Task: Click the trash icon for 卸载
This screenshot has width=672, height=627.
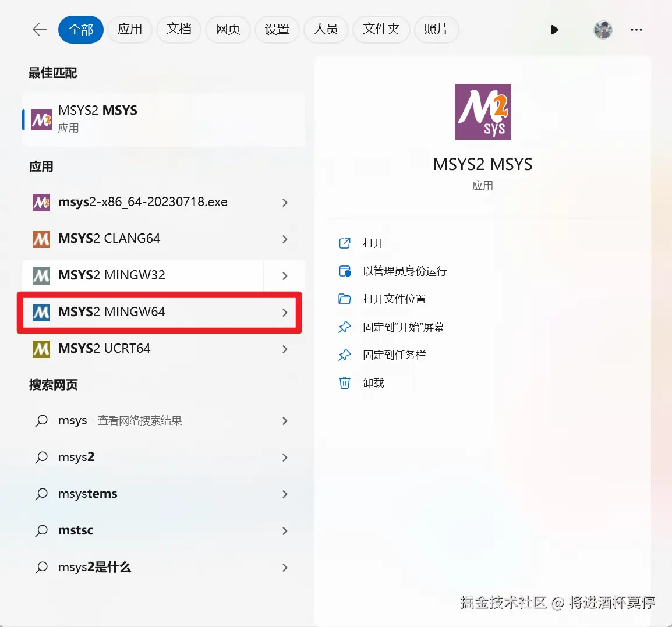Action: [x=345, y=382]
